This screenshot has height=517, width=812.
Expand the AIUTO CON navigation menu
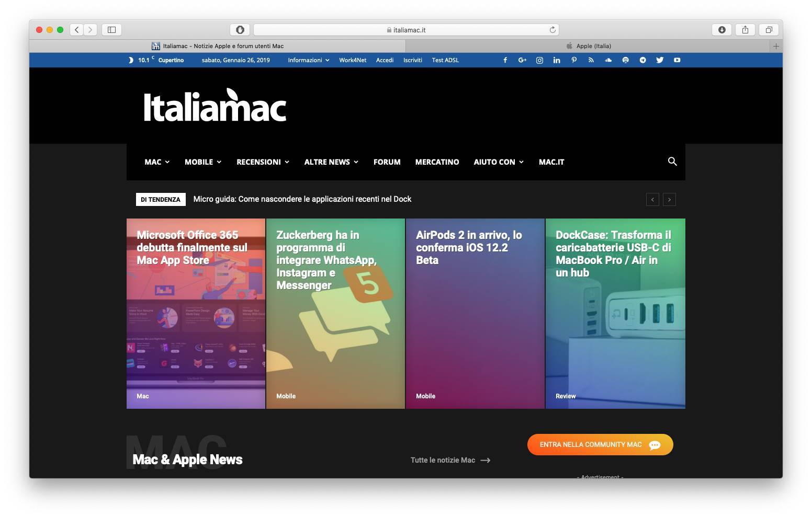499,162
